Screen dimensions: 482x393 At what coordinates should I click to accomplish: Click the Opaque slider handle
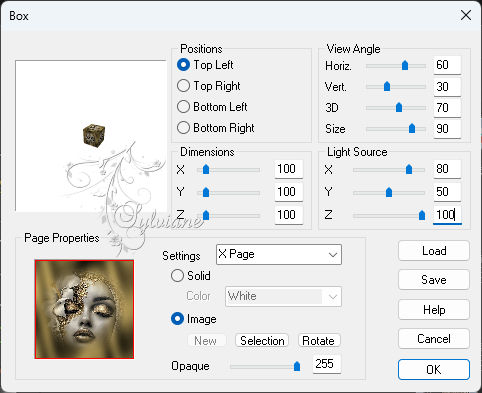pyautogui.click(x=297, y=366)
